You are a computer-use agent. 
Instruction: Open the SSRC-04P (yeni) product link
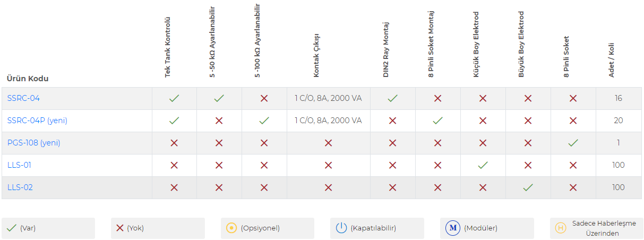pyautogui.click(x=37, y=121)
